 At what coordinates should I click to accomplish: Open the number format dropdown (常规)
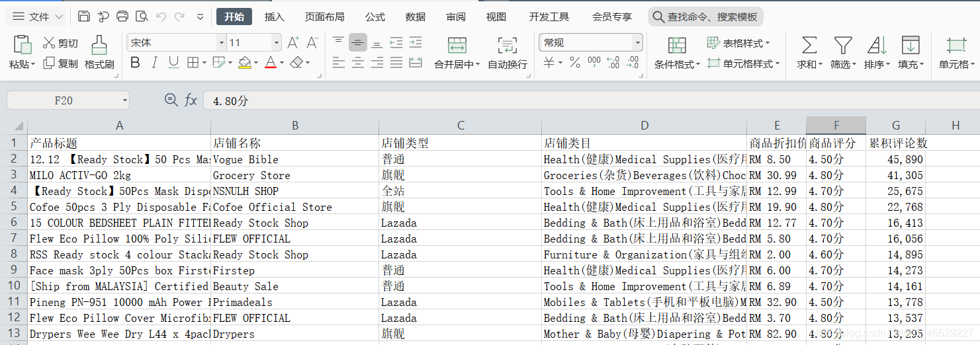637,43
